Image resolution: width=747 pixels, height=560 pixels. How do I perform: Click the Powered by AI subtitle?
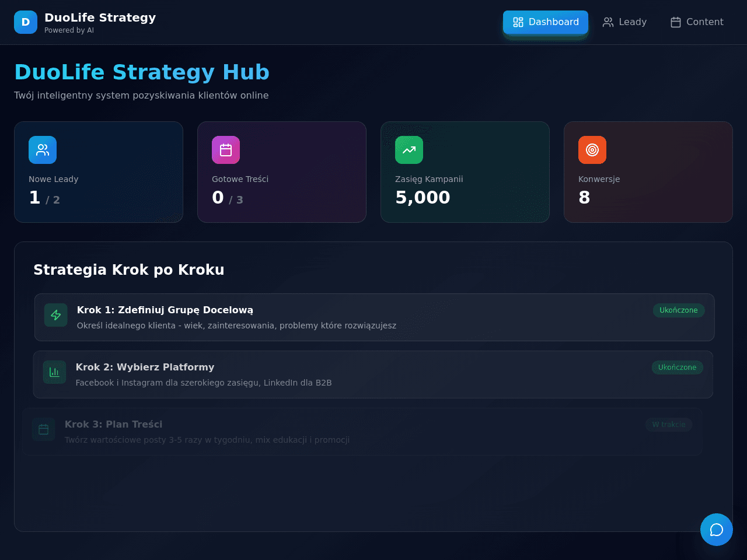(69, 30)
